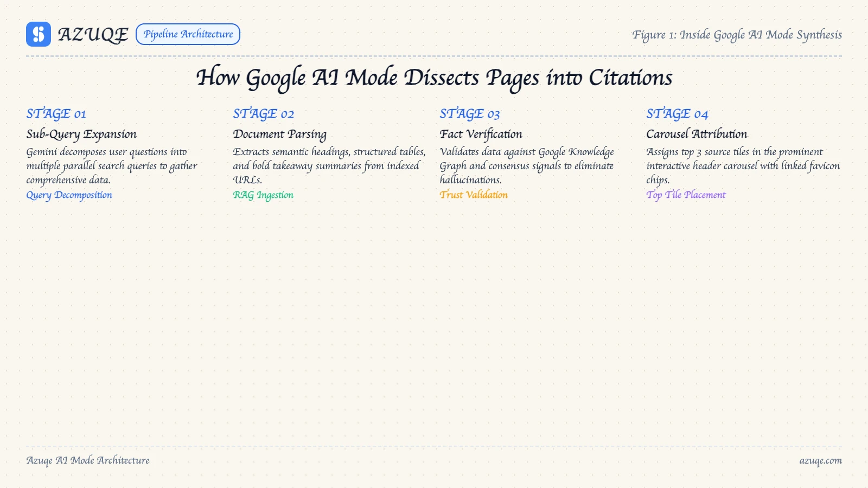Viewport: 868px width, 488px height.
Task: Click the Carousel Attribution title
Action: pos(697,134)
